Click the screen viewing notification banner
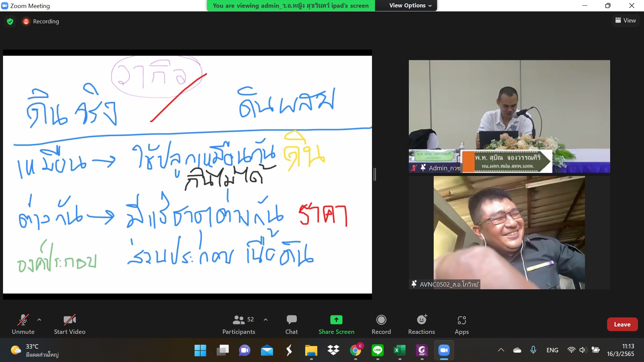 291,5
